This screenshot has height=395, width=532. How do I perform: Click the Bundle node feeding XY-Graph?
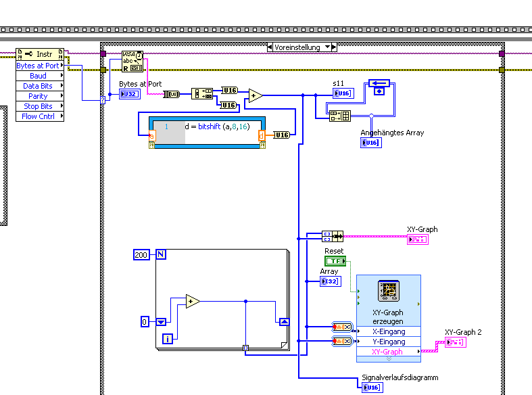(x=333, y=237)
